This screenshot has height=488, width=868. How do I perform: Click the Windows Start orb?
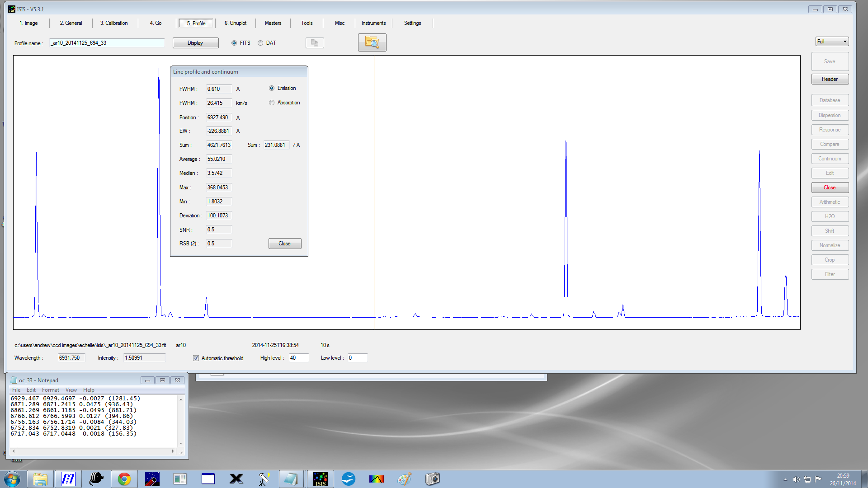pos(12,479)
